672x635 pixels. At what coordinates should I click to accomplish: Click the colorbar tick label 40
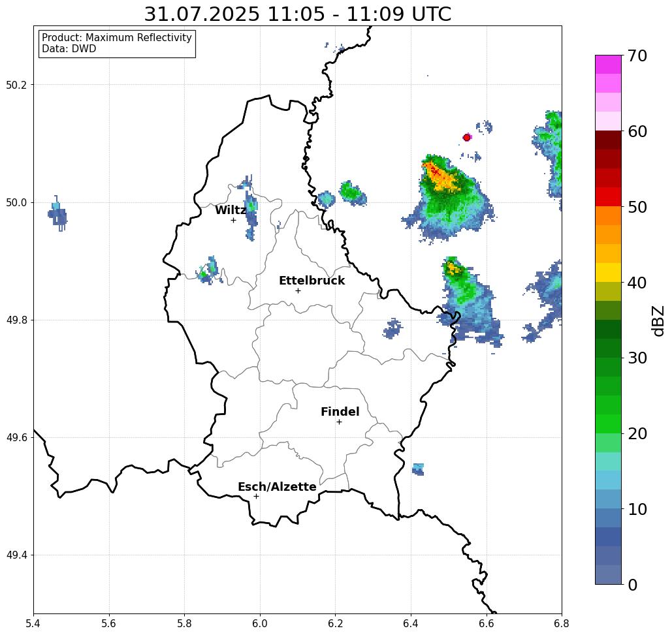pos(637,283)
